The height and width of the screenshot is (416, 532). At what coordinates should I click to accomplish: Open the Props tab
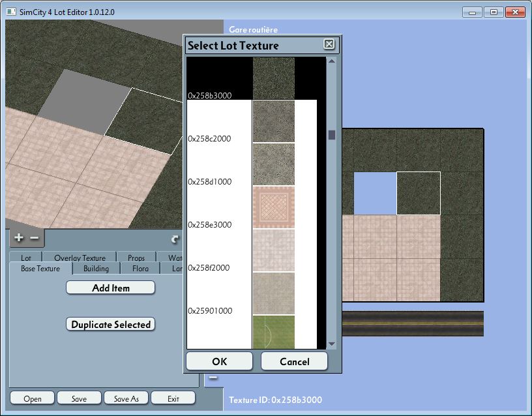136,258
